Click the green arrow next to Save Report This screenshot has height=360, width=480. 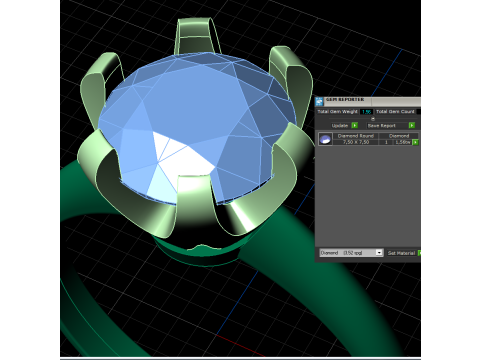[412, 125]
